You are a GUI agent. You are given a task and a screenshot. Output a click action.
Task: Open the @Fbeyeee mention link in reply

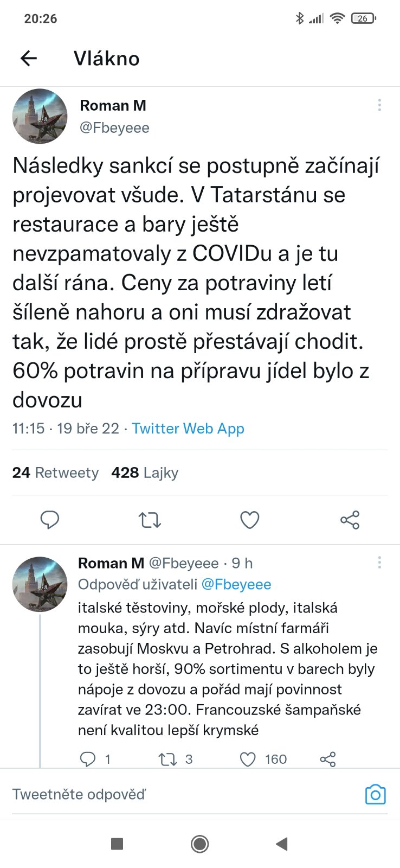tap(236, 584)
